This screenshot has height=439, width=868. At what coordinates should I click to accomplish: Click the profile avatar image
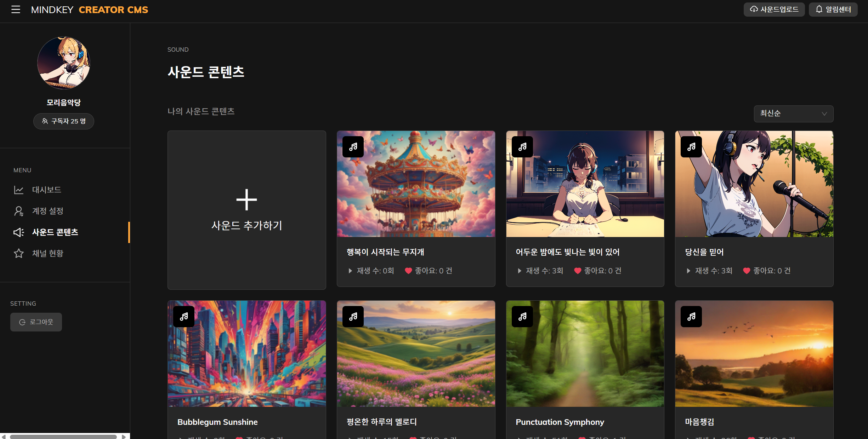64,63
